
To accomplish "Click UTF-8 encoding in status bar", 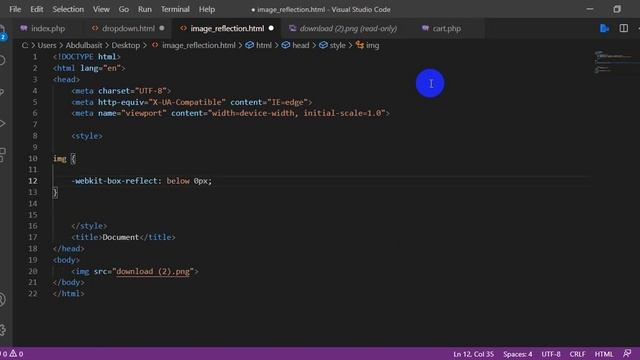I will (551, 354).
